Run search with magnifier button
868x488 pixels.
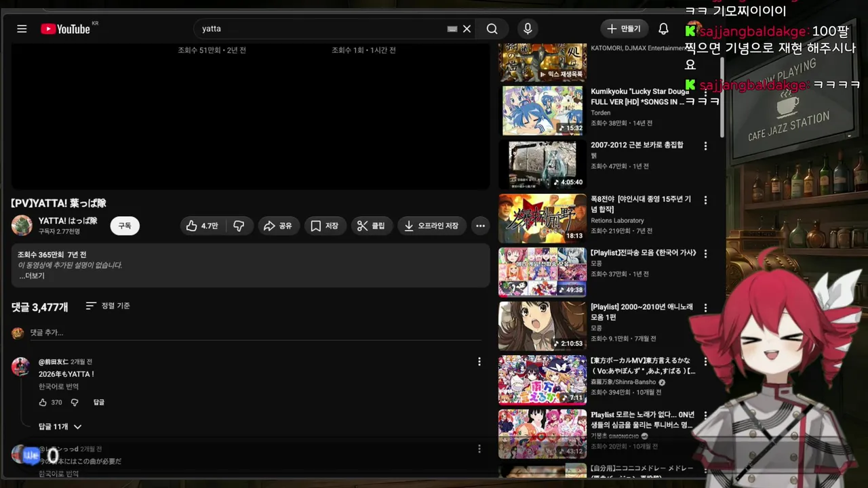(x=492, y=28)
